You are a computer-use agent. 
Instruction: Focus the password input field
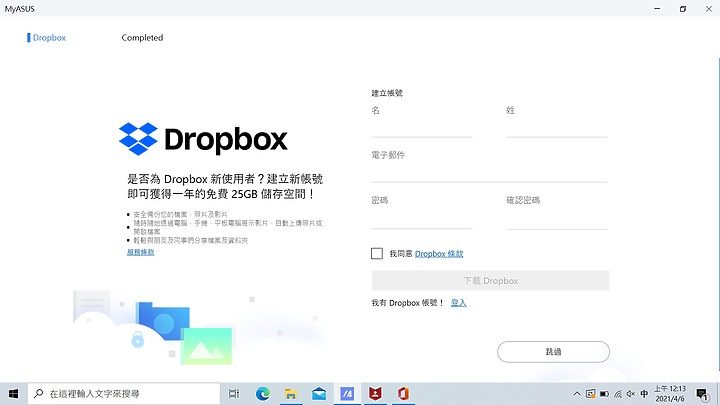coord(422,219)
